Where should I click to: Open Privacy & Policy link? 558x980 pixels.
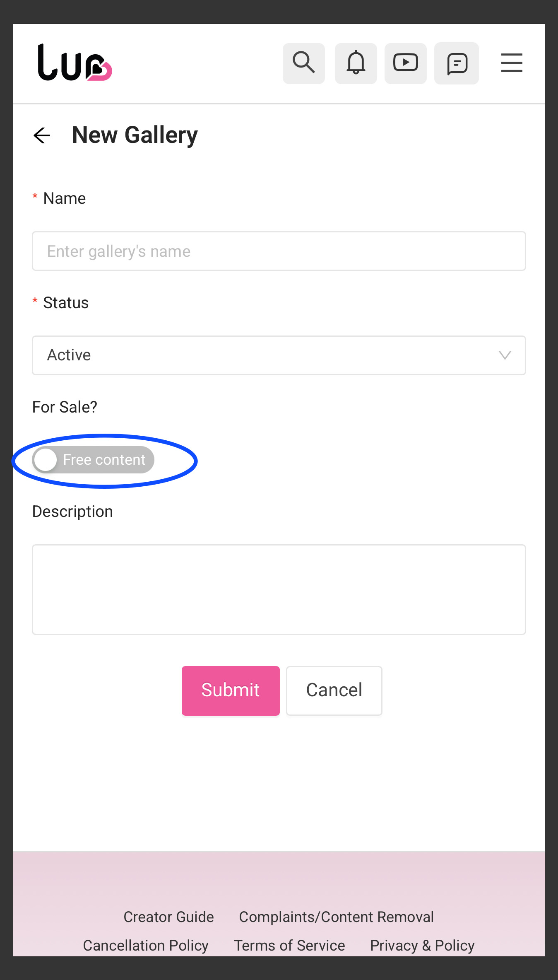[422, 946]
